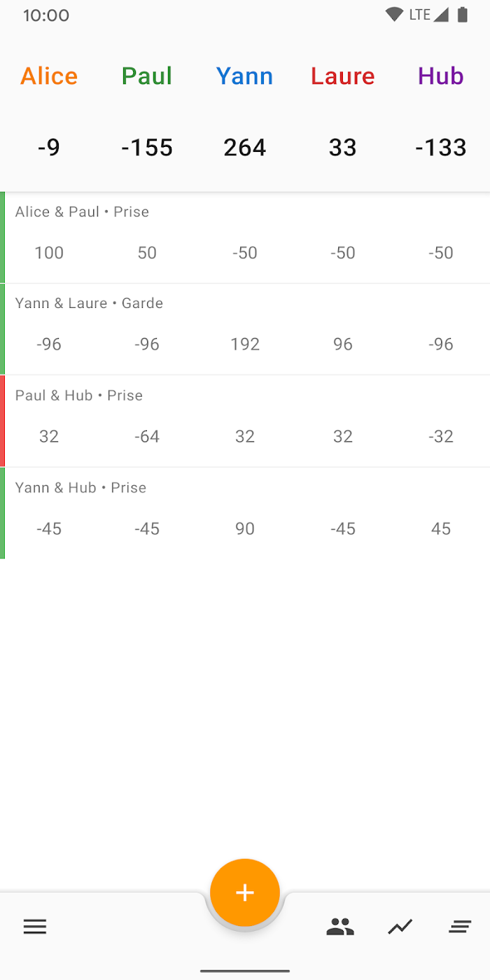Select player name Alice

pyautogui.click(x=49, y=76)
